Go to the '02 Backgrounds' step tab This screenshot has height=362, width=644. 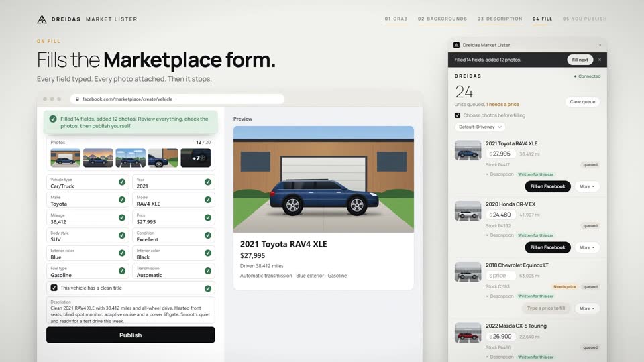442,19
